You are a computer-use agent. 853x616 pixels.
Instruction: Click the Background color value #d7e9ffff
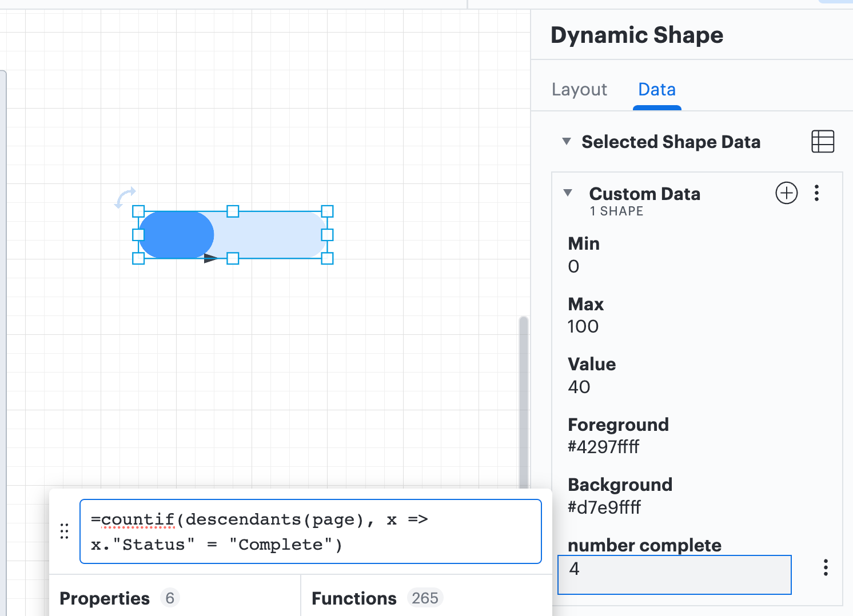click(604, 507)
